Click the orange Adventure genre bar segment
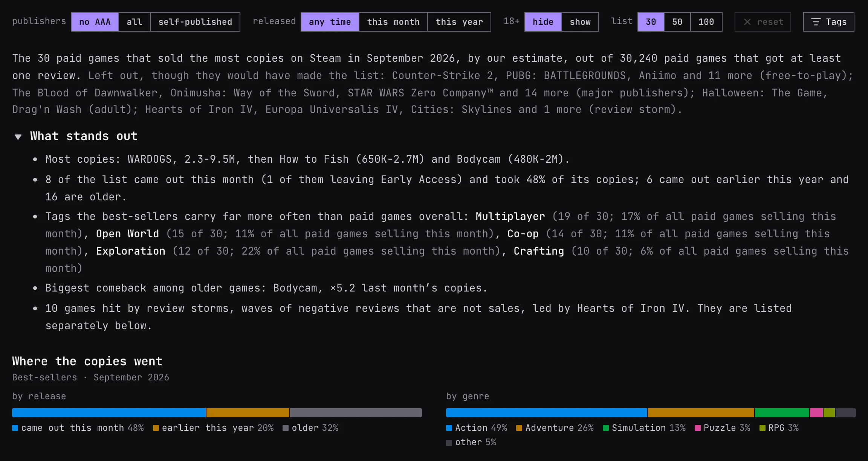The image size is (868, 461). [701, 413]
